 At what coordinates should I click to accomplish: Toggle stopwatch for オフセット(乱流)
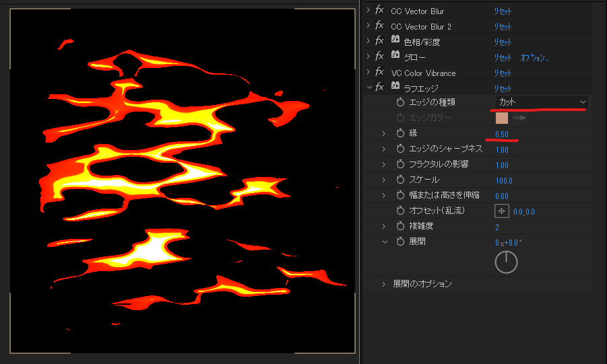click(x=400, y=211)
